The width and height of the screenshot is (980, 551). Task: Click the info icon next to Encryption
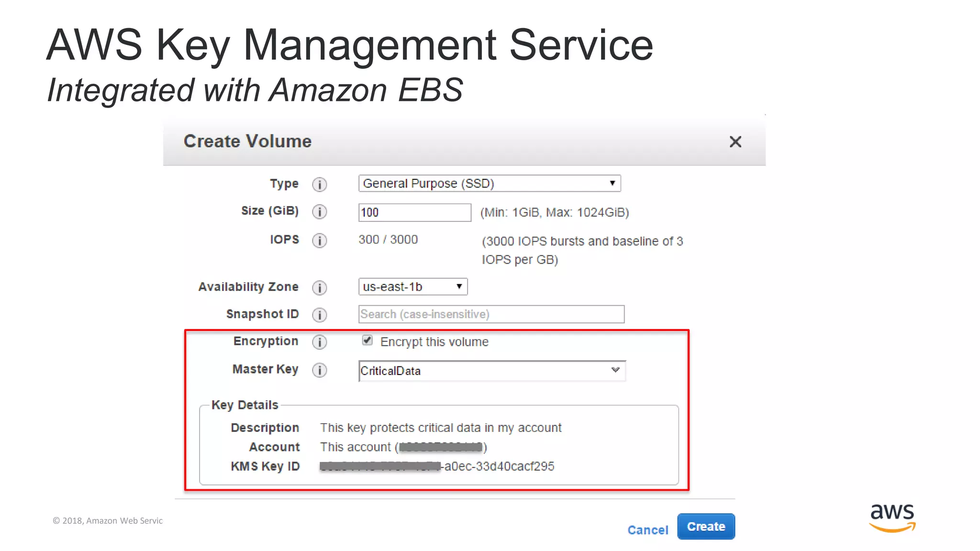[319, 342]
